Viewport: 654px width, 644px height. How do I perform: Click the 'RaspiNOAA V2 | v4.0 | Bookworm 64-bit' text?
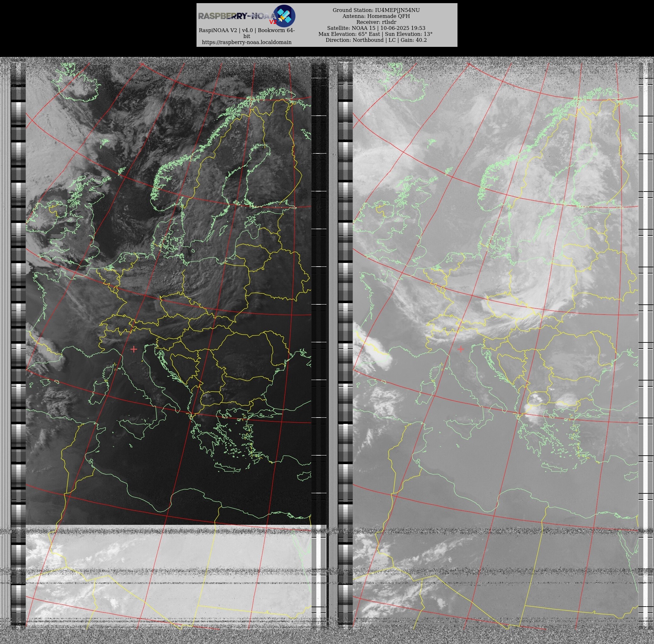[247, 33]
